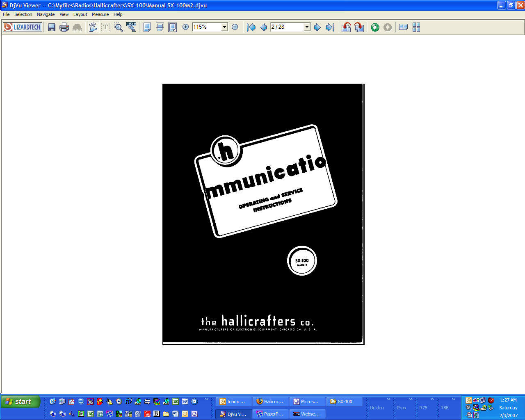Select the hand pan tool
525x420 pixels.
click(93, 27)
